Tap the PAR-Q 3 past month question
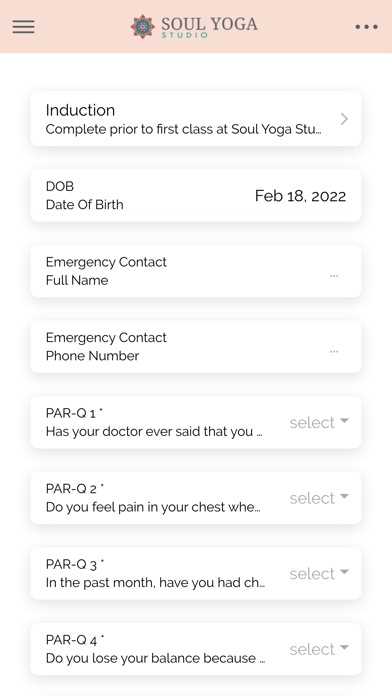 155,582
